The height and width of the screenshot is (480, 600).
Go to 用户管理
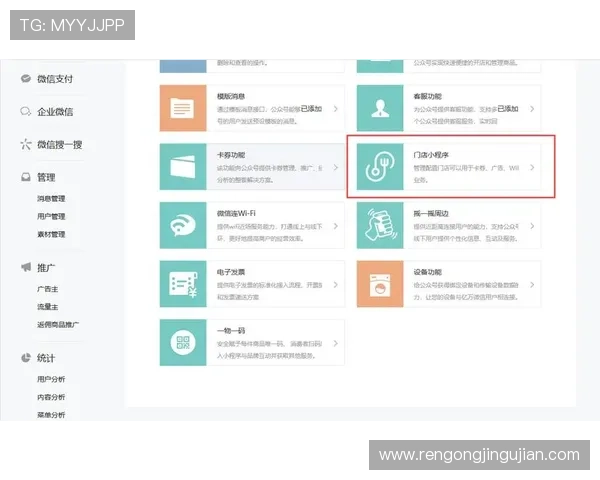[51, 216]
